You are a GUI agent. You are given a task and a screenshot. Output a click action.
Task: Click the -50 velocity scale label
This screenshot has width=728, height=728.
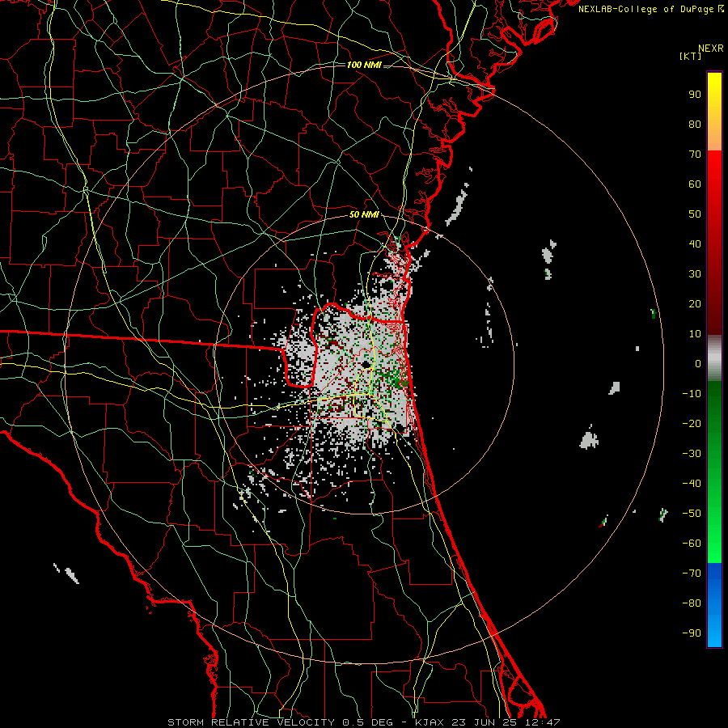click(x=692, y=514)
